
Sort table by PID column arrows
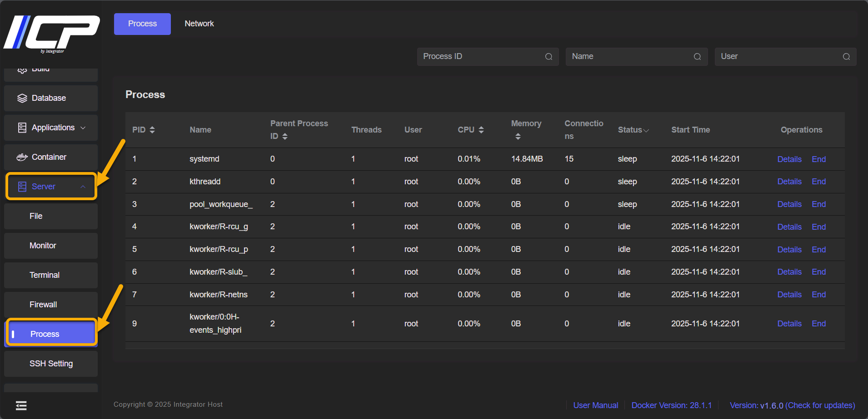[x=152, y=130]
